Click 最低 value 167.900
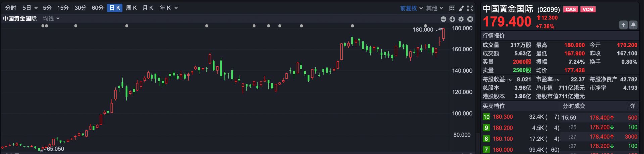Image resolution: width=644 pixels, height=154 pixels. pyautogui.click(x=574, y=53)
